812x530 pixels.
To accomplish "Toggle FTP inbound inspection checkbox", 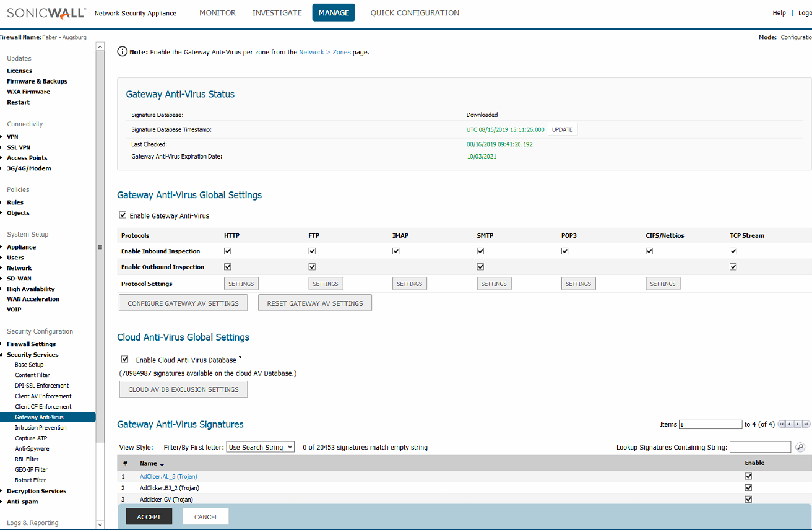I will click(312, 251).
